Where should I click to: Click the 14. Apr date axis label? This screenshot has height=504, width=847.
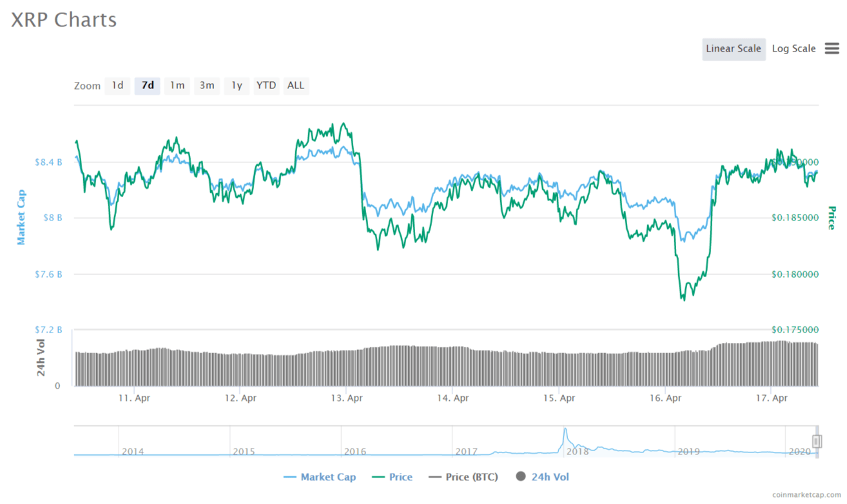point(453,398)
